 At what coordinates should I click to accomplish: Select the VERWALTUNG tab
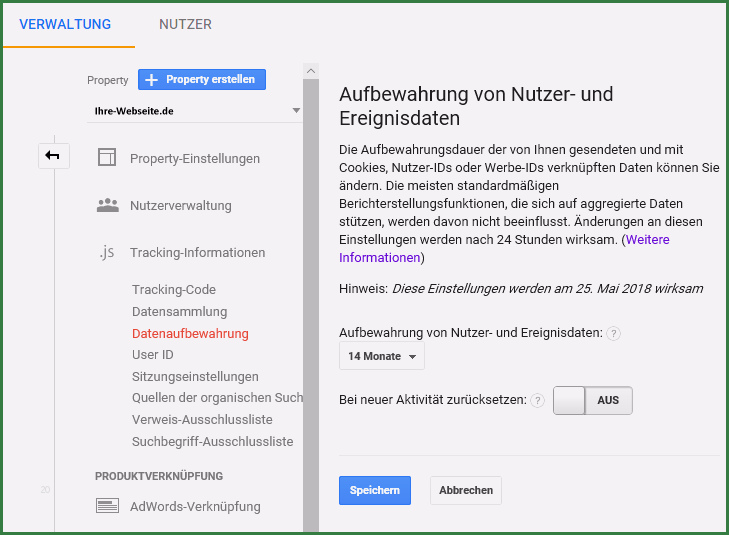coord(65,24)
